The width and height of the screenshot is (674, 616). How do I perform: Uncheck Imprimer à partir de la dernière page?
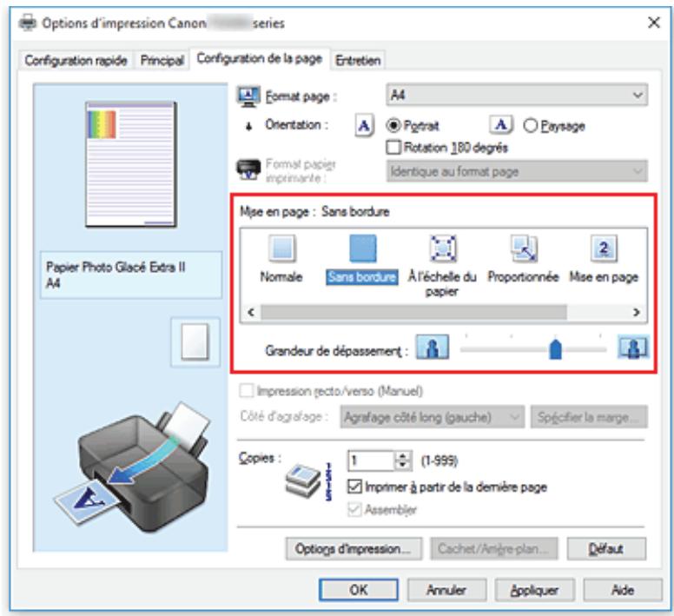[354, 487]
